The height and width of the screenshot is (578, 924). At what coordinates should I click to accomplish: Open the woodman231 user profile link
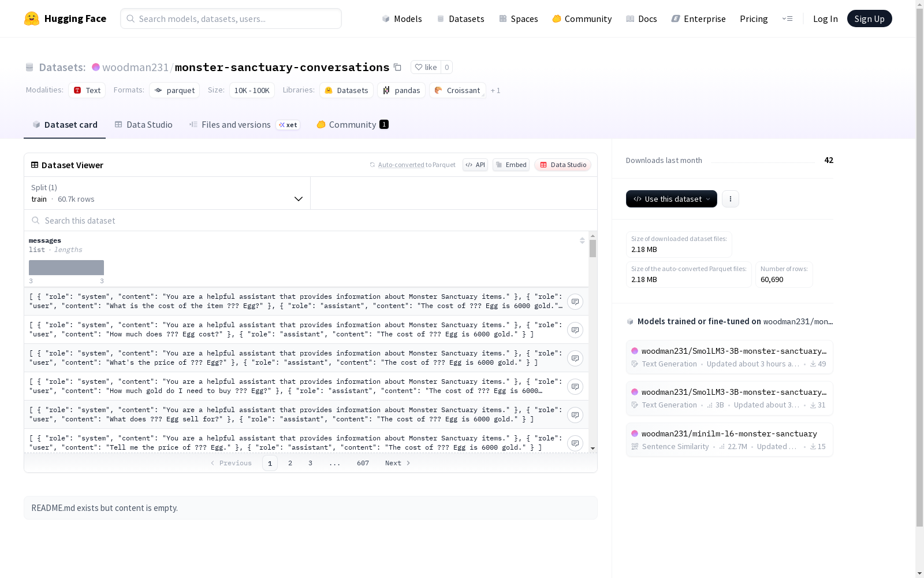135,67
